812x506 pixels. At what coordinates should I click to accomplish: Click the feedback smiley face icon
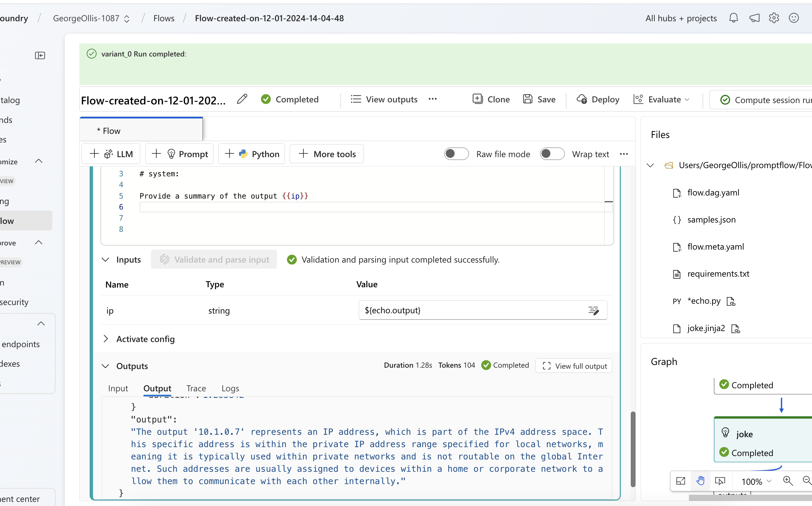[x=794, y=18]
